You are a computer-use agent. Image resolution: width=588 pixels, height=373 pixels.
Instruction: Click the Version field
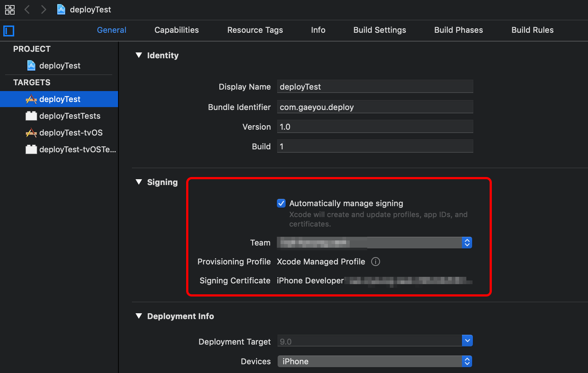[375, 127]
